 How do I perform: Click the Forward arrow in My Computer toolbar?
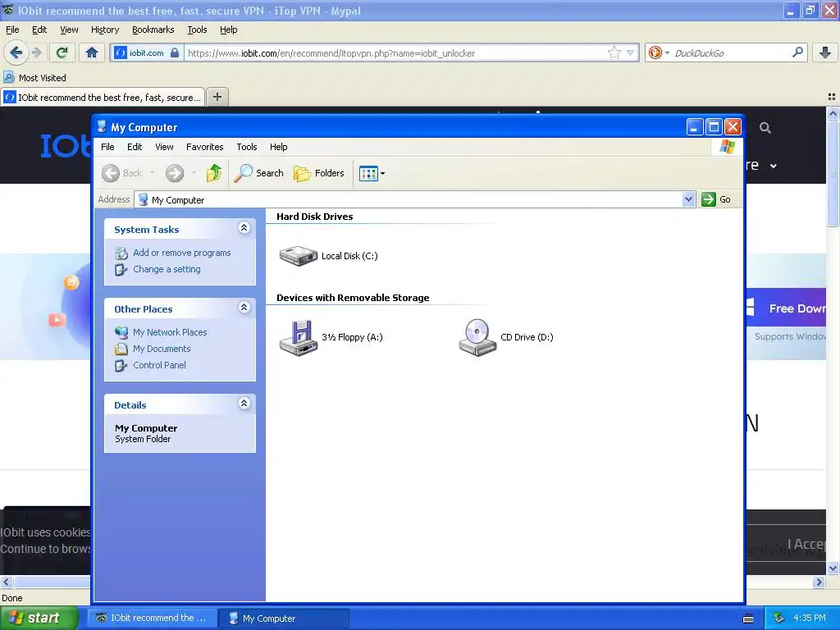(175, 173)
